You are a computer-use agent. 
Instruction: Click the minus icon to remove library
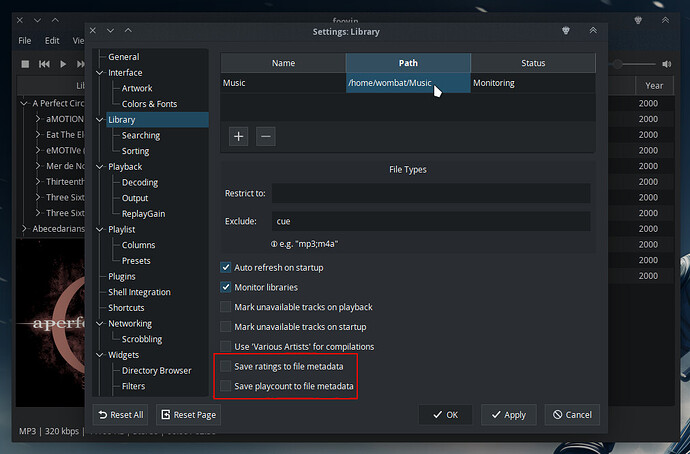(x=266, y=136)
